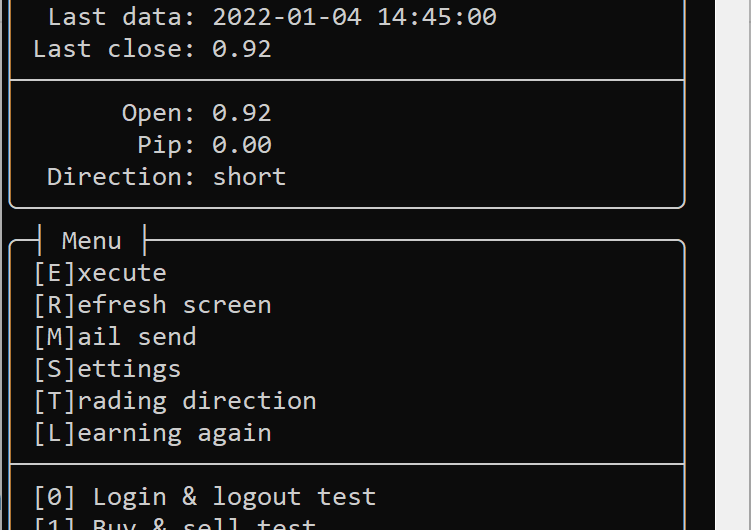Choose [L]earning again option
The image size is (751, 530).
(153, 433)
